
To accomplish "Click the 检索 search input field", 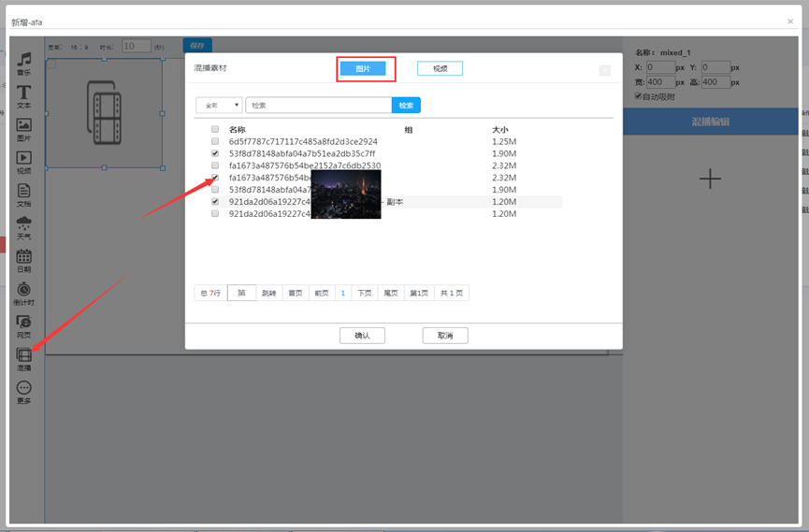I will (x=318, y=106).
